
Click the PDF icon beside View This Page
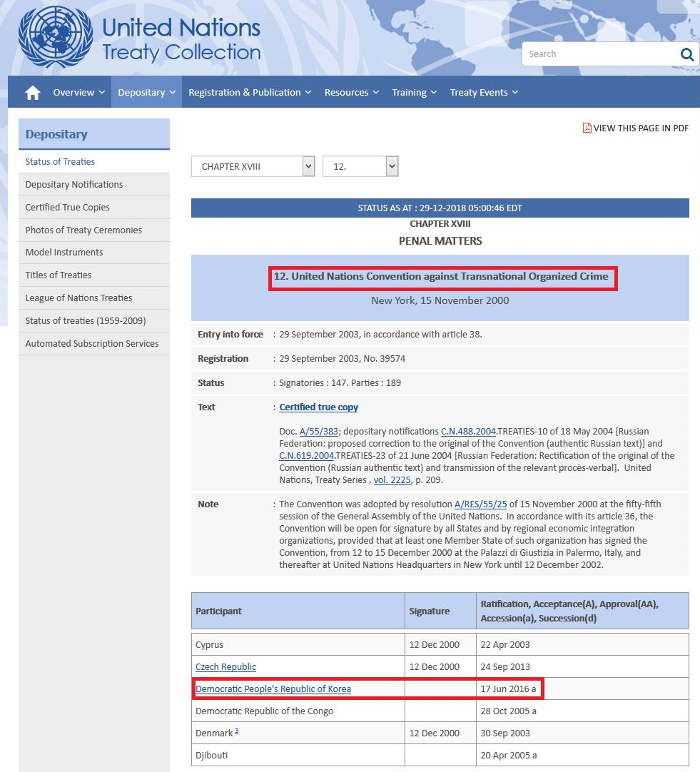coord(587,128)
